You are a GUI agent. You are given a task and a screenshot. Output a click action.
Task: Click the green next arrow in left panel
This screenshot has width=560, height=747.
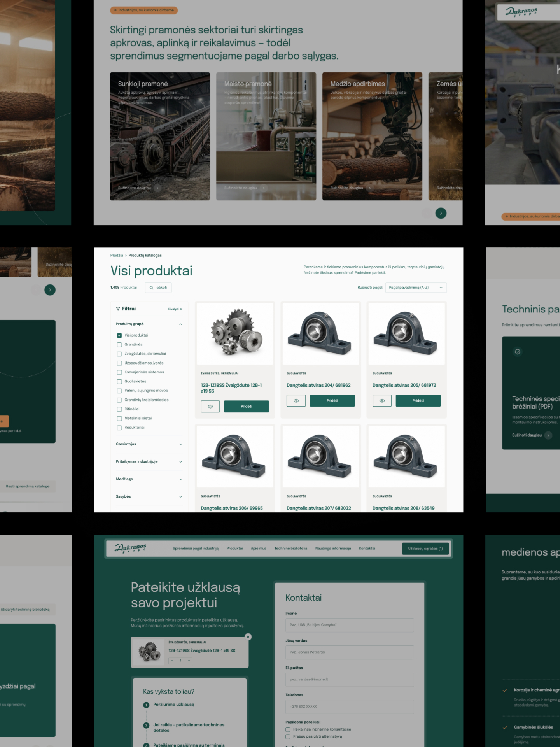(x=50, y=290)
